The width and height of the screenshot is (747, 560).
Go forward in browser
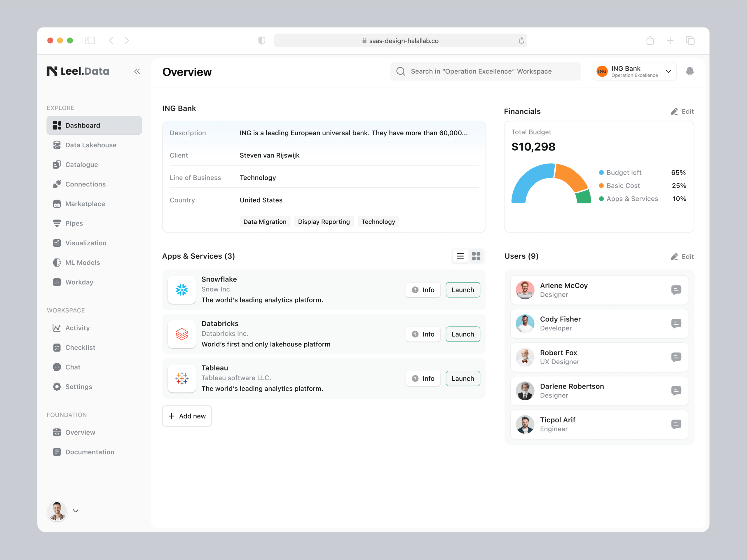pos(127,41)
